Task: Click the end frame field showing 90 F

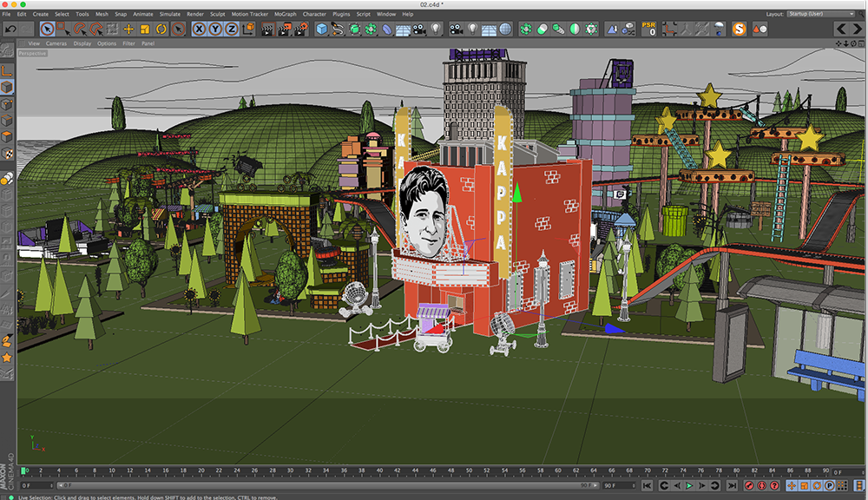Action: pos(619,485)
